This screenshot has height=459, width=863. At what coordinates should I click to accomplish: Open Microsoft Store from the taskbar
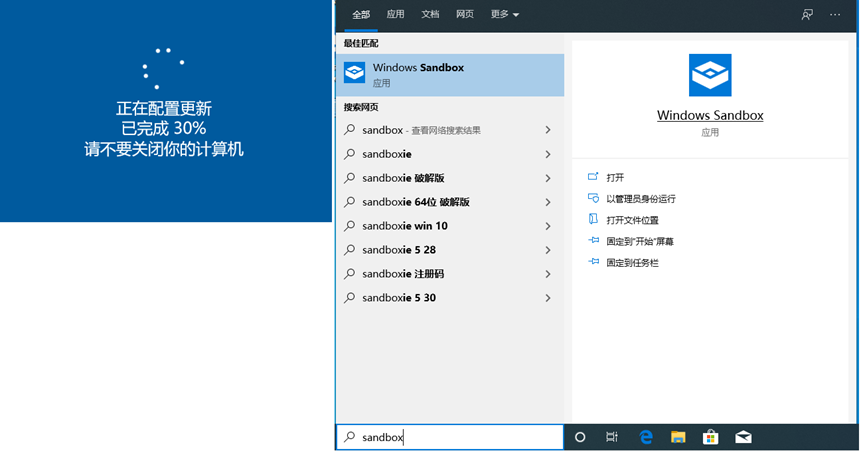coord(711,438)
